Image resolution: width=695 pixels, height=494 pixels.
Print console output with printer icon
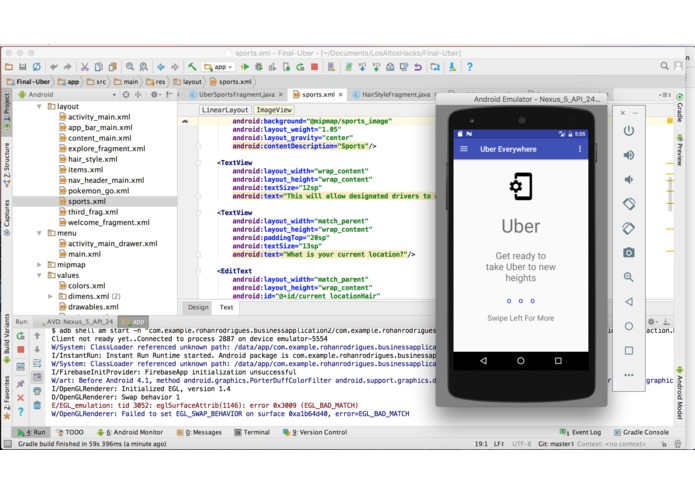click(37, 391)
